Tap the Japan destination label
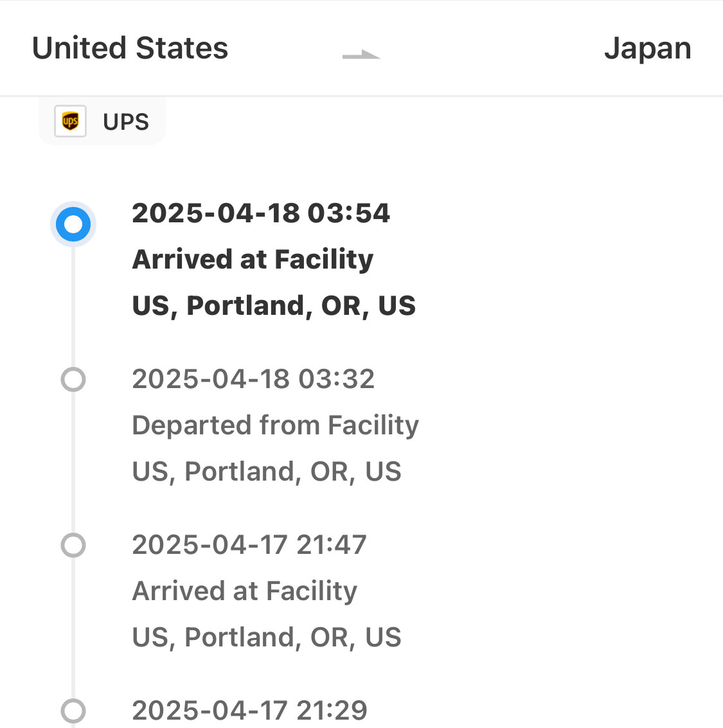This screenshot has height=728, width=723. [648, 49]
